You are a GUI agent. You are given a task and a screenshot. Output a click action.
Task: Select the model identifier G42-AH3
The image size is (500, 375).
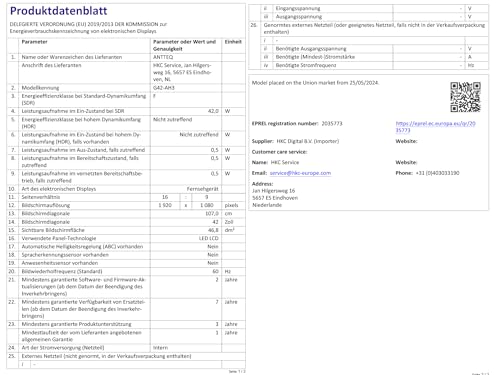(x=164, y=88)
